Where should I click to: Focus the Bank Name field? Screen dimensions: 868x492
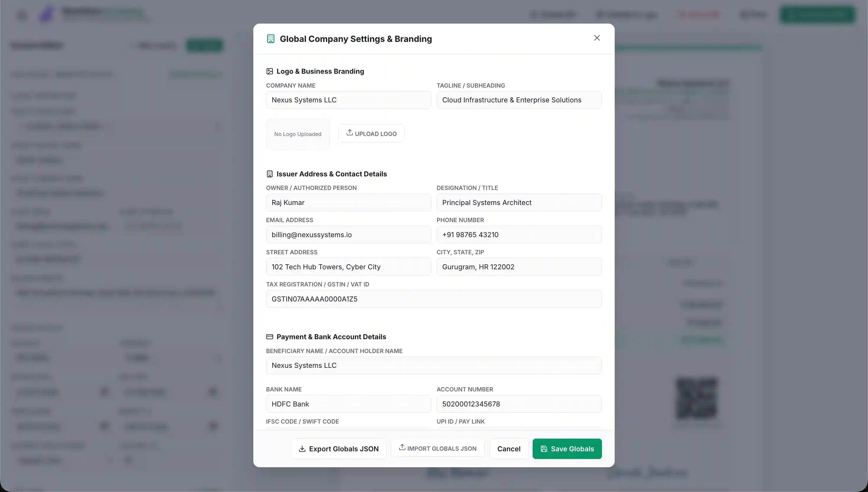348,404
